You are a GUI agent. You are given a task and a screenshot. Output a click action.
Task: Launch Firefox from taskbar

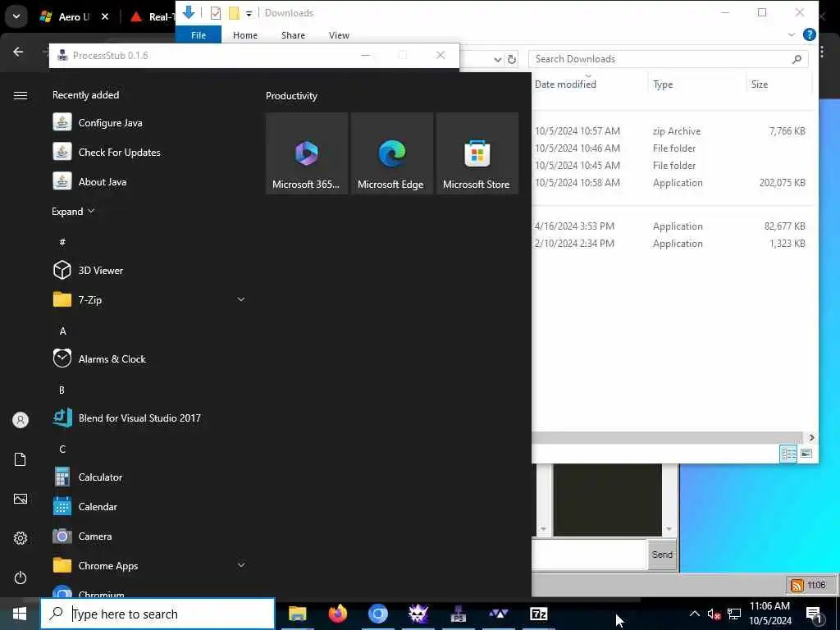pos(337,614)
